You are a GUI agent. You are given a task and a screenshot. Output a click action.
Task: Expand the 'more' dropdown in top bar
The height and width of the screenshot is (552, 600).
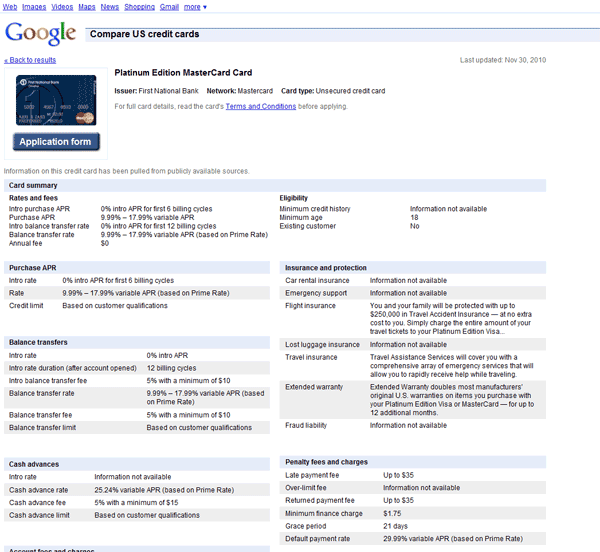click(x=195, y=7)
